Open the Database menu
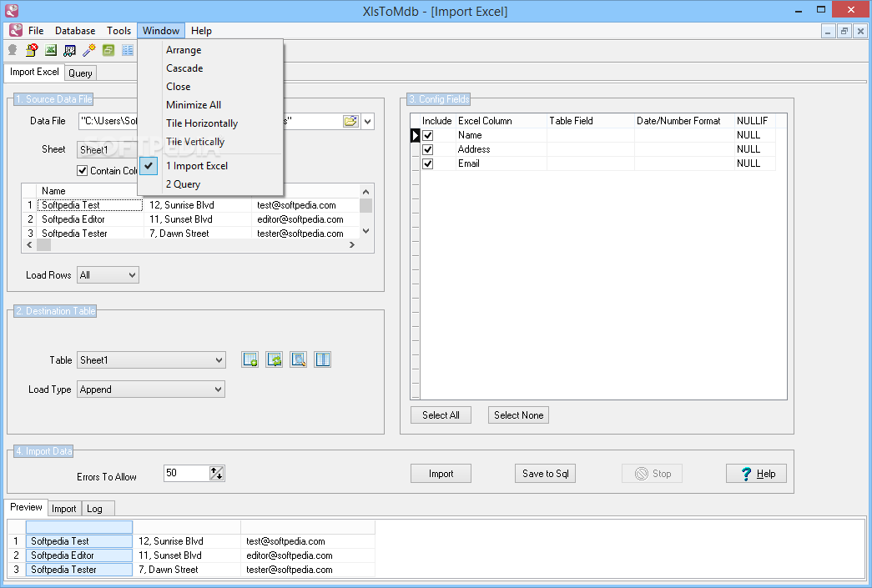872x588 pixels. pos(75,31)
